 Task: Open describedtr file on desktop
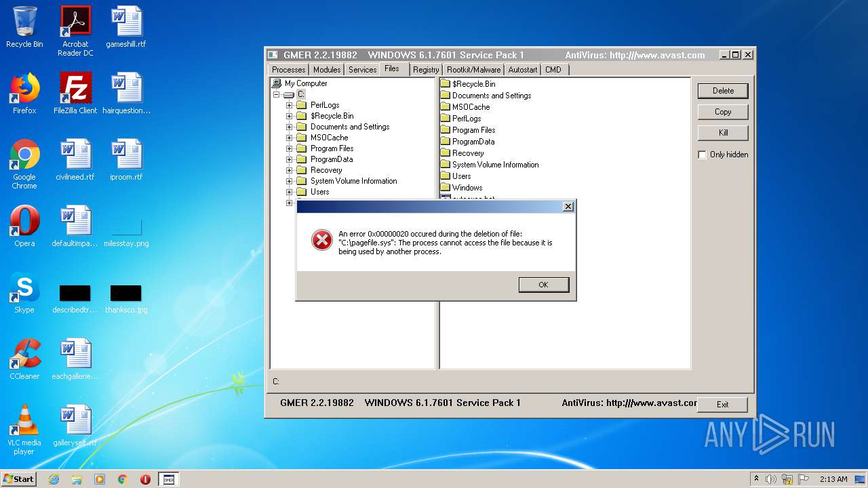click(x=75, y=298)
